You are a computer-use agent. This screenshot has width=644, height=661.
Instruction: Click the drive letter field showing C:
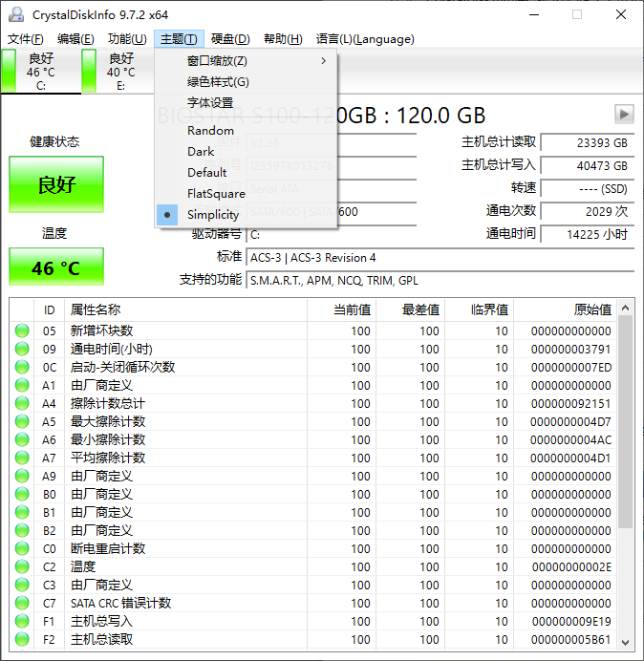click(331, 234)
